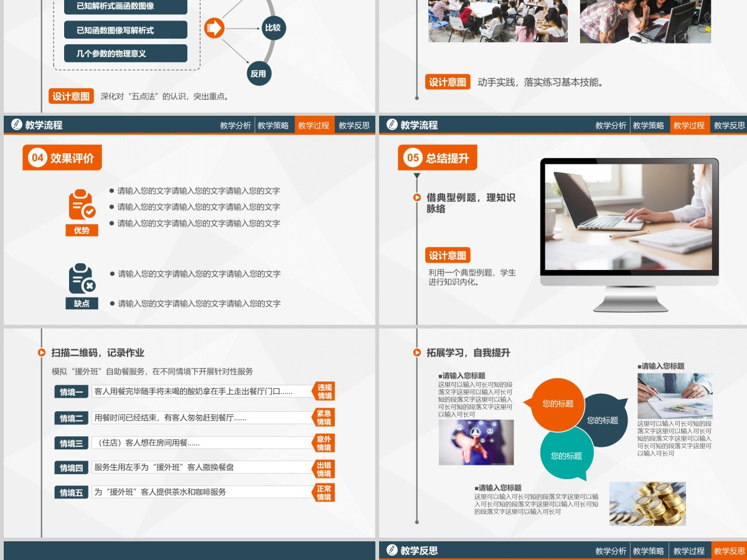The width and height of the screenshot is (747, 560).
Task: Click the 04 number circle in the 效果评价 badge
Action: click(x=37, y=158)
